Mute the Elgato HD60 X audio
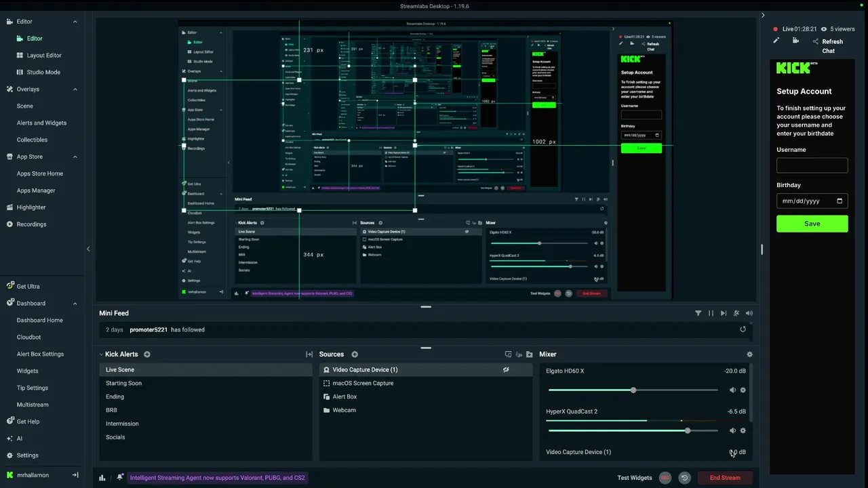The image size is (868, 488). pyautogui.click(x=732, y=390)
